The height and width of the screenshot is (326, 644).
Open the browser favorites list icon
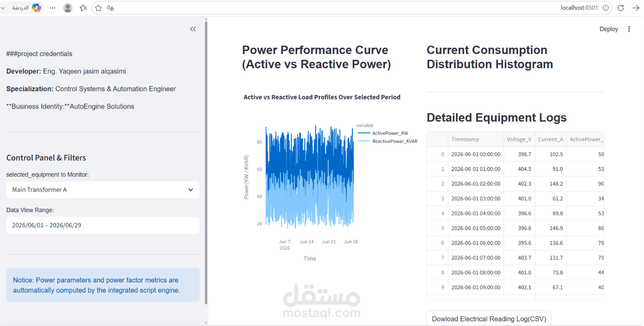click(x=83, y=8)
